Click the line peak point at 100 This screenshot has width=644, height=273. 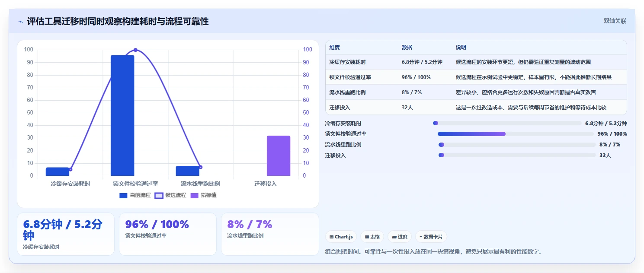click(135, 50)
